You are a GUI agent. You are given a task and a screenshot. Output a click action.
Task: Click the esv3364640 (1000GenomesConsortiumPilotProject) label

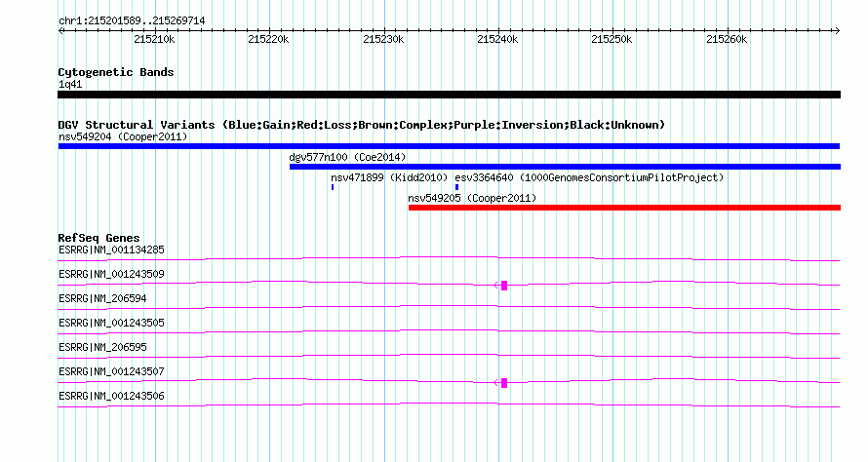[x=589, y=177]
